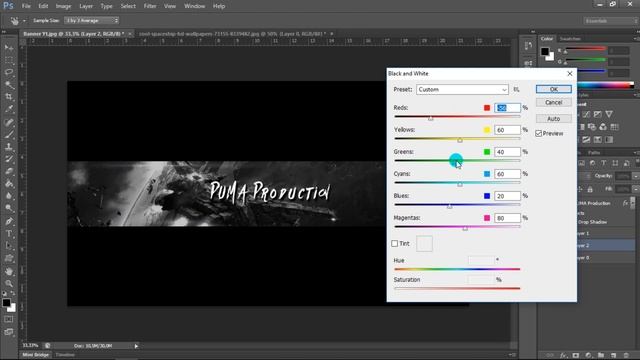
Task: Open the Preset dropdown showing Custom
Action: tap(462, 89)
